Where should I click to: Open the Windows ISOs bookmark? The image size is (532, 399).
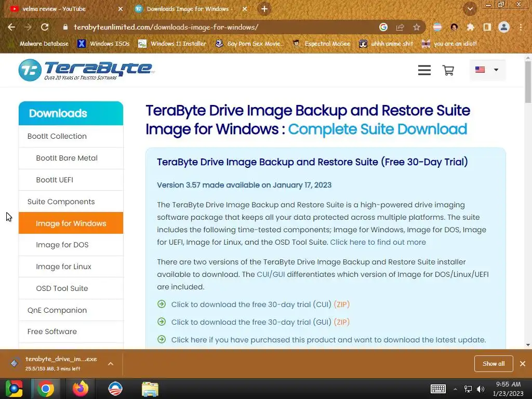[x=103, y=44]
